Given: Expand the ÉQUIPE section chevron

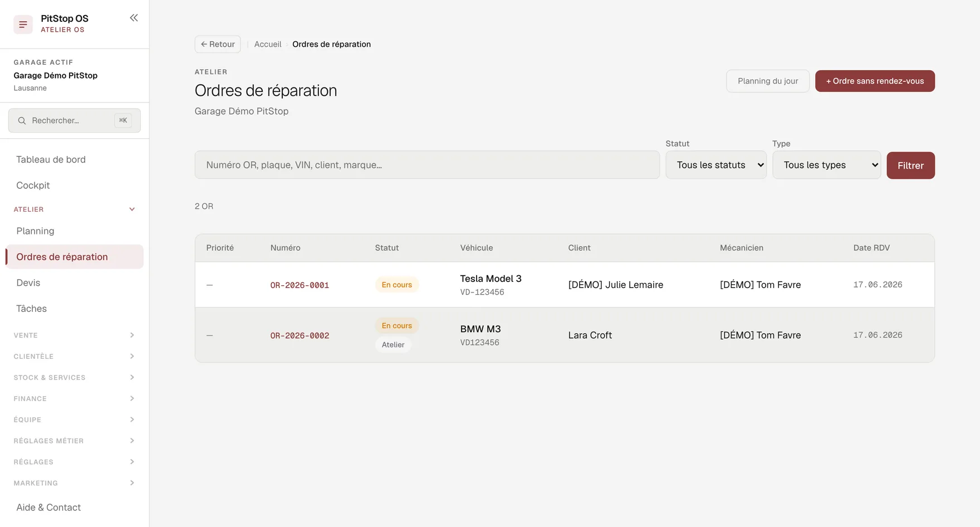Looking at the screenshot, I should (132, 419).
